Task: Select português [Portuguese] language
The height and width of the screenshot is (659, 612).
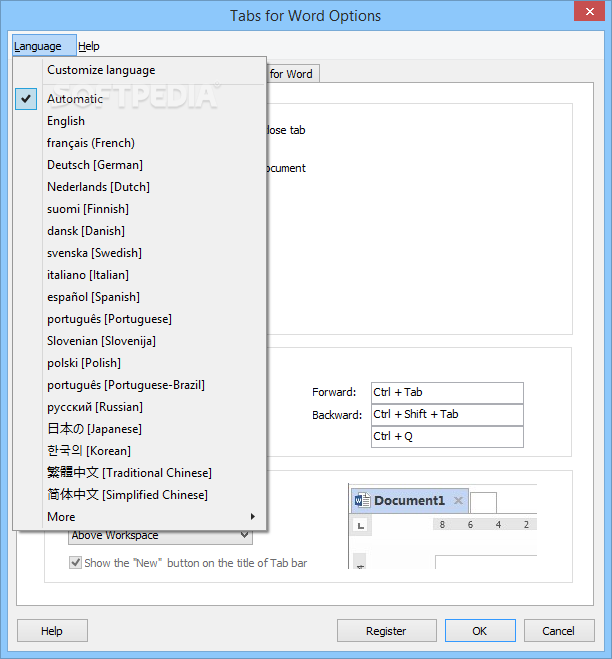Action: pyautogui.click(x=140, y=319)
